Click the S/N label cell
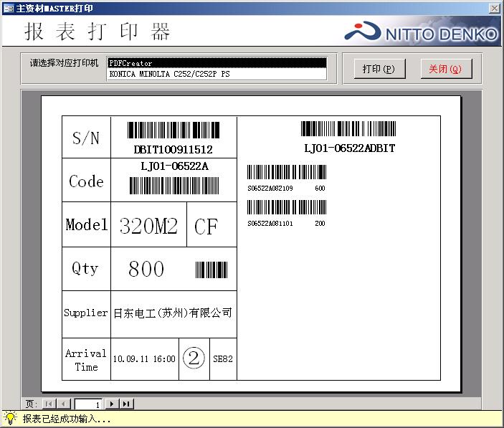This screenshot has width=504, height=428. tap(86, 138)
